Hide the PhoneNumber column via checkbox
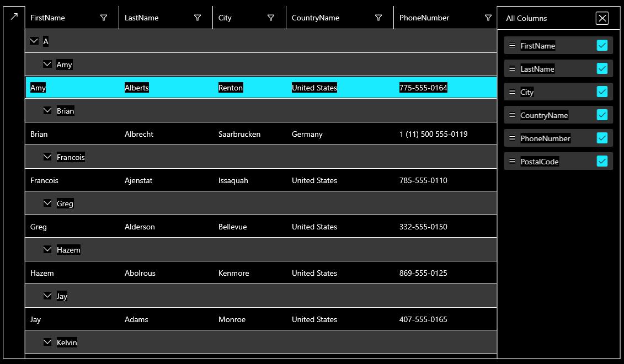 click(602, 138)
